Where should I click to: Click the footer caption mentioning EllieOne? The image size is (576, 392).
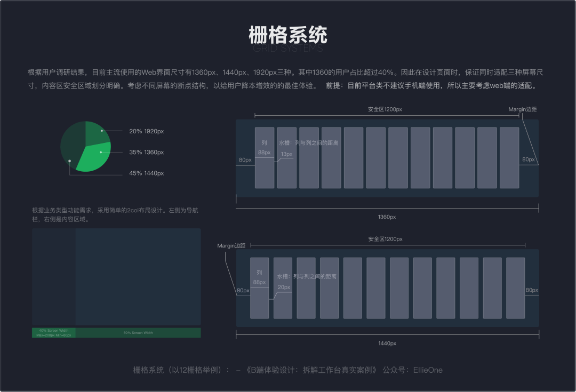tap(287, 370)
